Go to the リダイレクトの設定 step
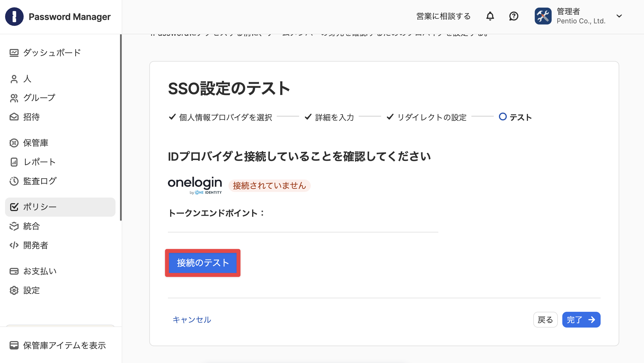 [x=427, y=117]
